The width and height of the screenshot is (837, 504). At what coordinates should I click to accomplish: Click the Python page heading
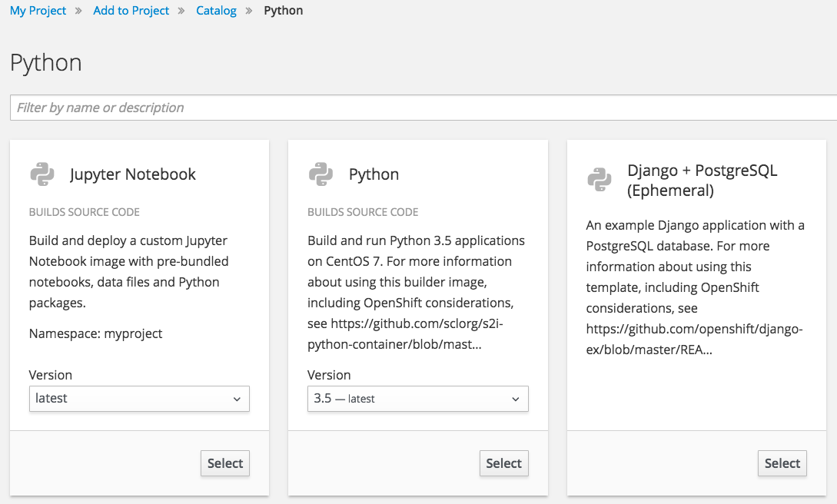pos(46,63)
